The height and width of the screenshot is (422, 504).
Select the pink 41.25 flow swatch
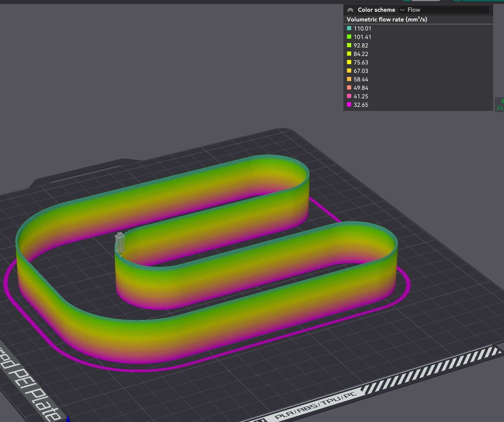(349, 96)
